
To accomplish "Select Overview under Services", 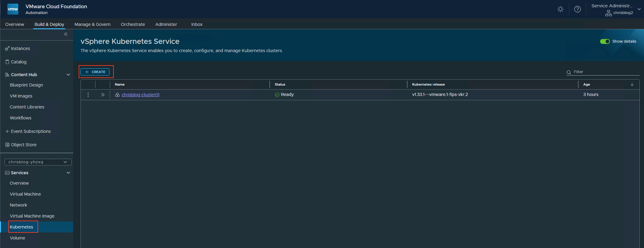I will [19, 183].
